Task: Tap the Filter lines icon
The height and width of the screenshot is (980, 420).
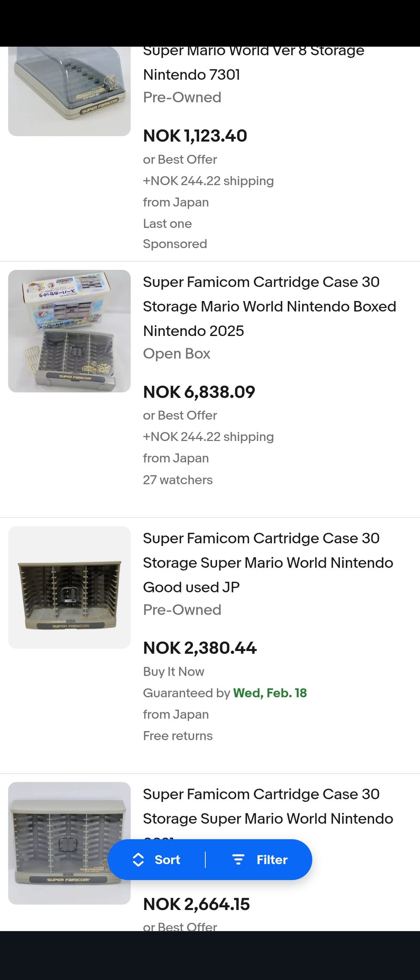Action: (238, 860)
